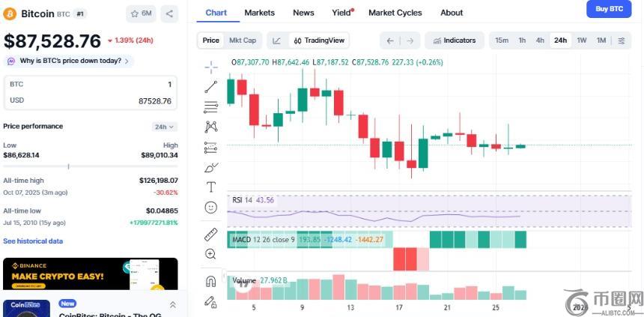Image resolution: width=644 pixels, height=317 pixels.
Task: Switch chart to Mkt Cap view
Action: tap(242, 40)
